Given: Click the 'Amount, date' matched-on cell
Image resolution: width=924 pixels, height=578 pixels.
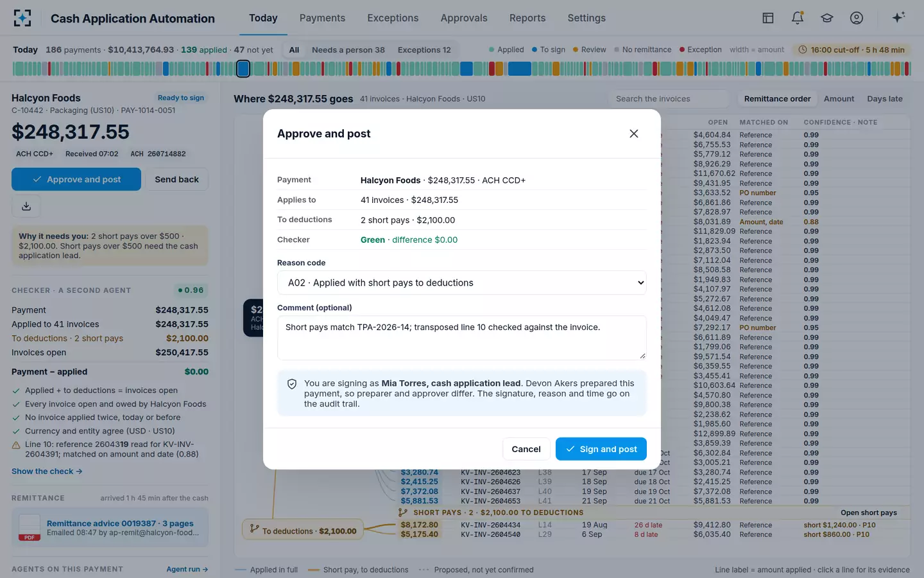Looking at the screenshot, I should point(761,222).
